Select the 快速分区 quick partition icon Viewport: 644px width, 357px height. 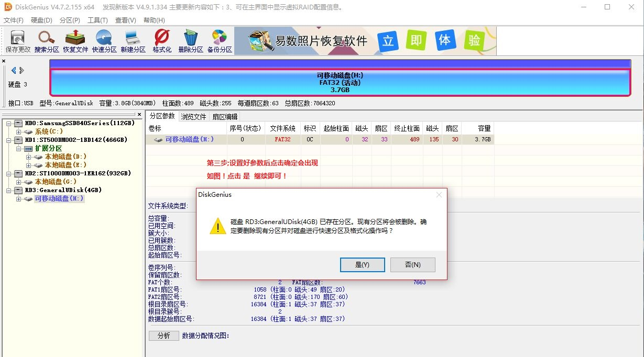(104, 41)
